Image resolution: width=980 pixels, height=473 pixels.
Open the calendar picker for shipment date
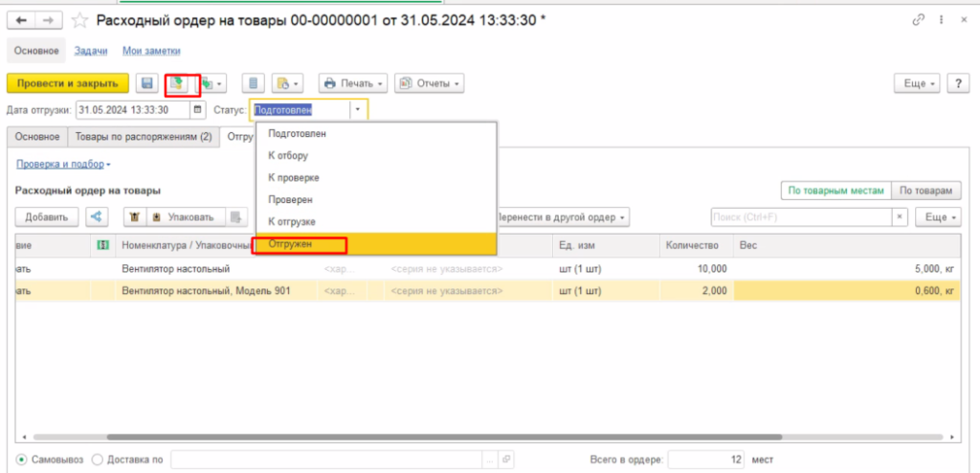click(198, 110)
